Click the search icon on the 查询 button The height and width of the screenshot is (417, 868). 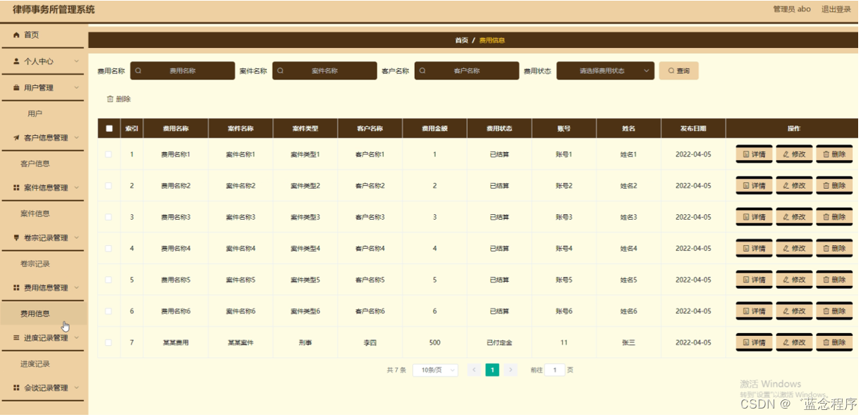[x=671, y=71]
